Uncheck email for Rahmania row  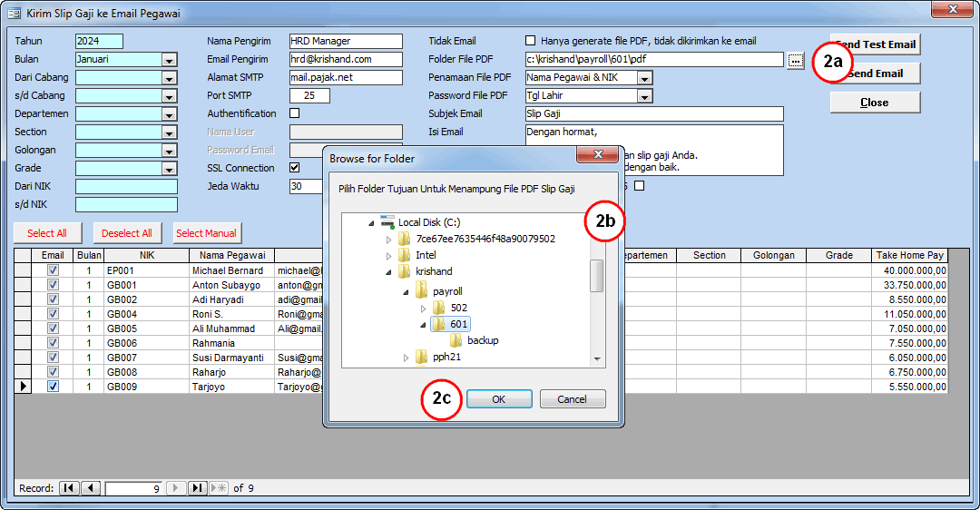pos(54,343)
